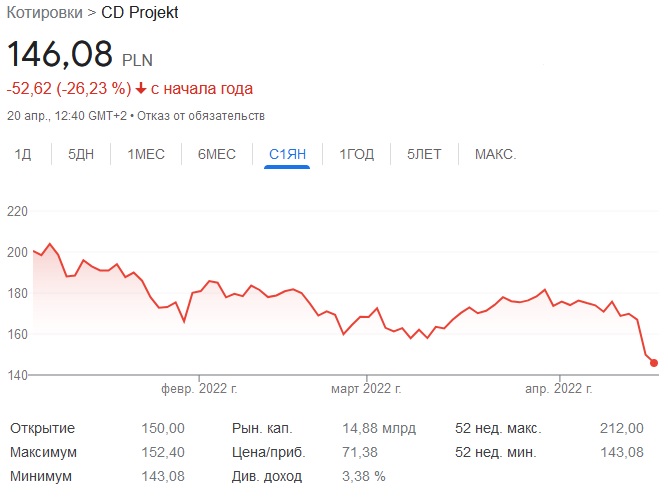This screenshot has height=498, width=668.
Task: Click the март 2022 г. axis label
Action: (x=365, y=388)
